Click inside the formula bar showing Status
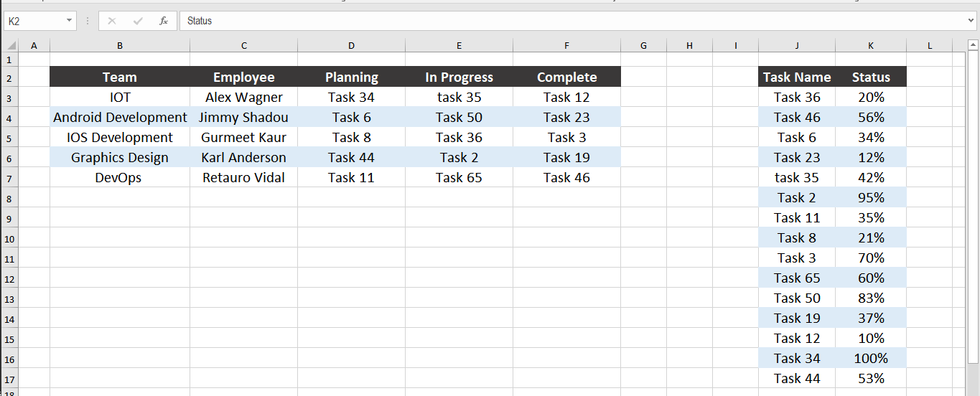 pos(503,21)
